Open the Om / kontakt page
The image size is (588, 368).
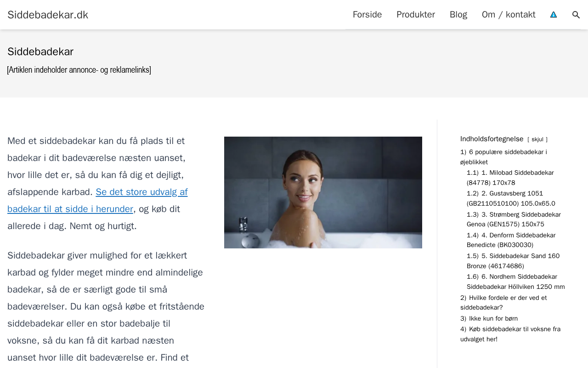coord(509,15)
